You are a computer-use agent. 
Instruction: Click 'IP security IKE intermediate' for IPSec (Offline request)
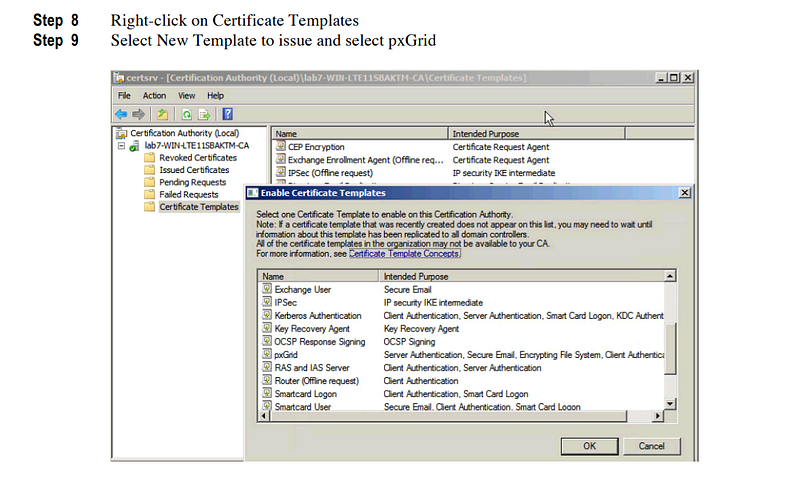pyautogui.click(x=504, y=173)
